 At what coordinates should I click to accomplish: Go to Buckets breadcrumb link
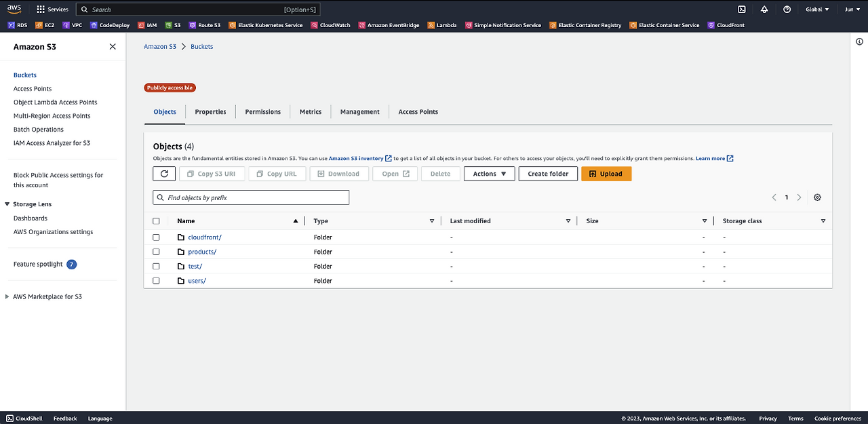click(x=201, y=47)
